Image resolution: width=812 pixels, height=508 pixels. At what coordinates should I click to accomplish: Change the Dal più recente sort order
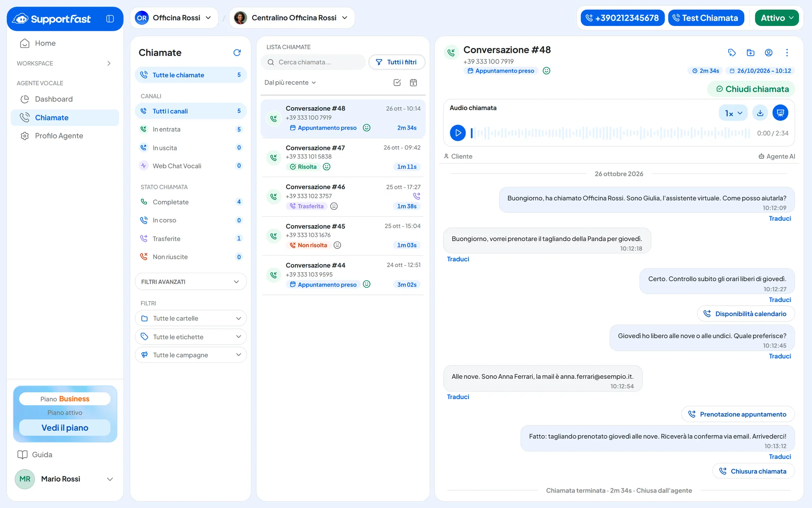[x=290, y=82]
